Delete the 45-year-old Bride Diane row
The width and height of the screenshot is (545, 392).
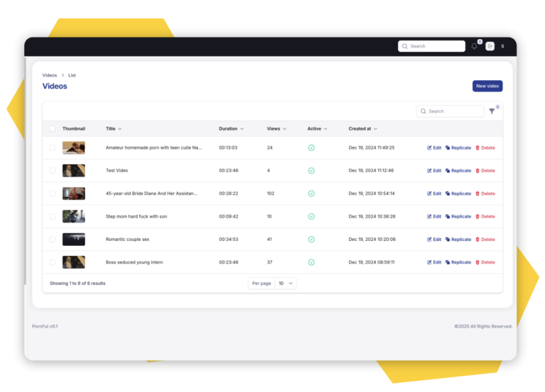click(485, 194)
